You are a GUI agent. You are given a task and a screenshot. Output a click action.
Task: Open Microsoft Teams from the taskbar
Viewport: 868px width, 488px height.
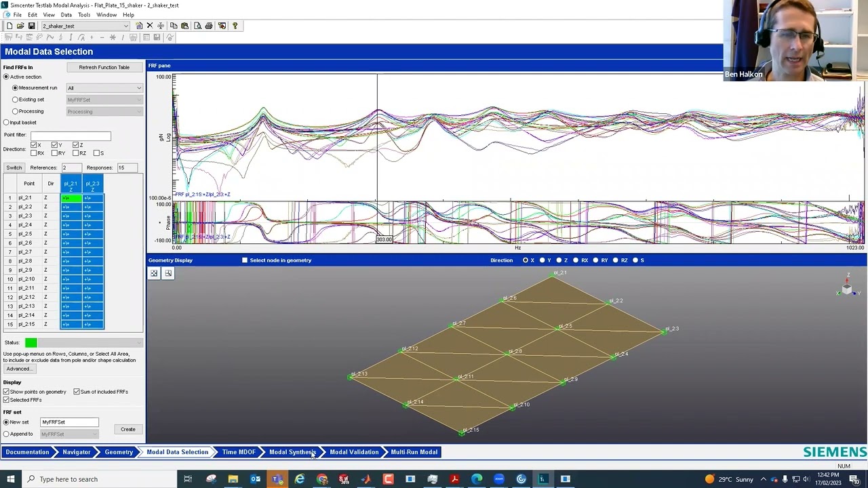pyautogui.click(x=277, y=479)
